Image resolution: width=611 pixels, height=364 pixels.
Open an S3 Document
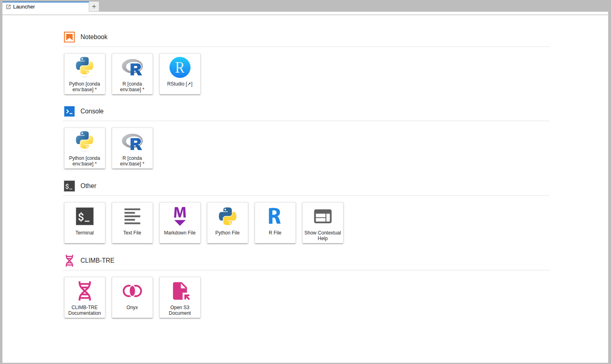180,297
